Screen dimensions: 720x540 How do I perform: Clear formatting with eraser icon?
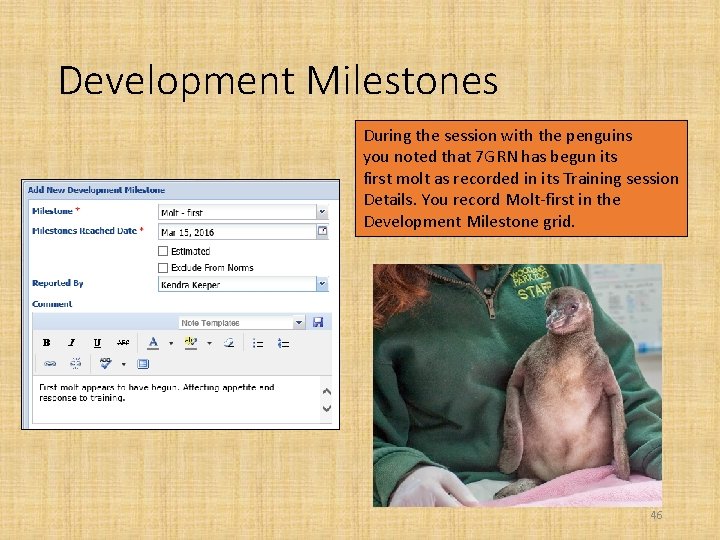pos(229,343)
